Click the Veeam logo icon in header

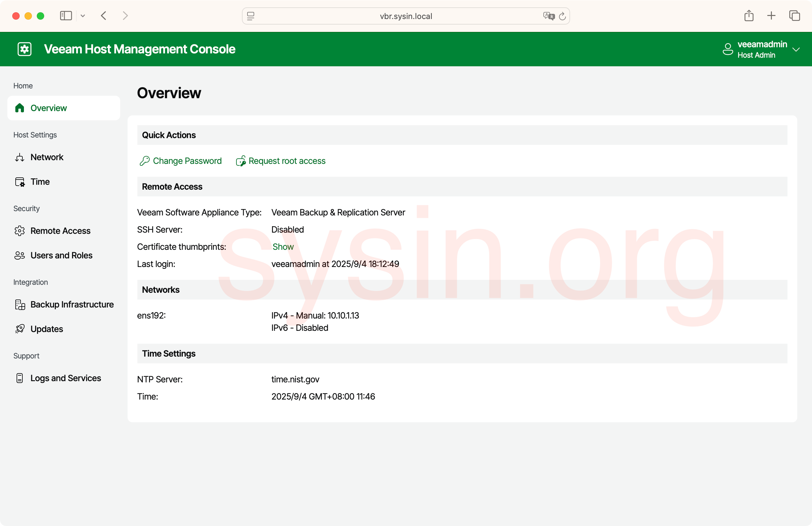pyautogui.click(x=25, y=49)
